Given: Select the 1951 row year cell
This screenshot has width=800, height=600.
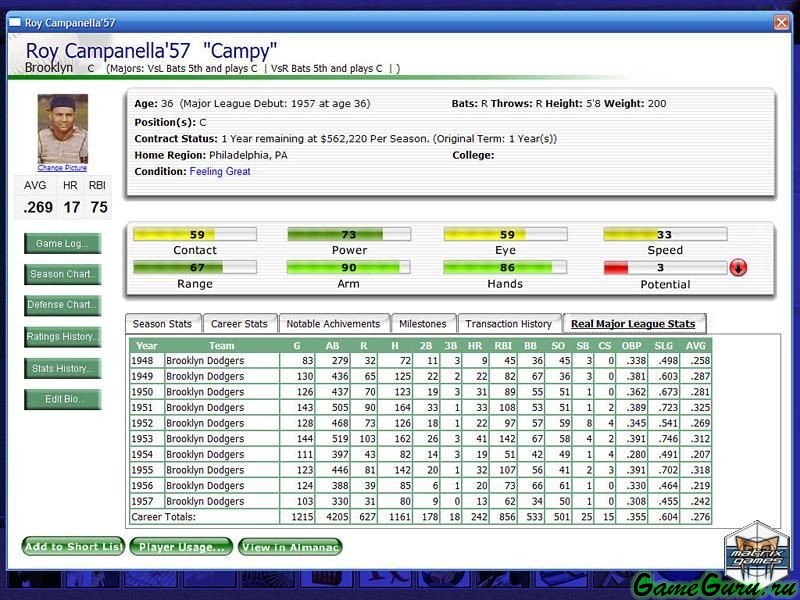Looking at the screenshot, I should pos(146,408).
